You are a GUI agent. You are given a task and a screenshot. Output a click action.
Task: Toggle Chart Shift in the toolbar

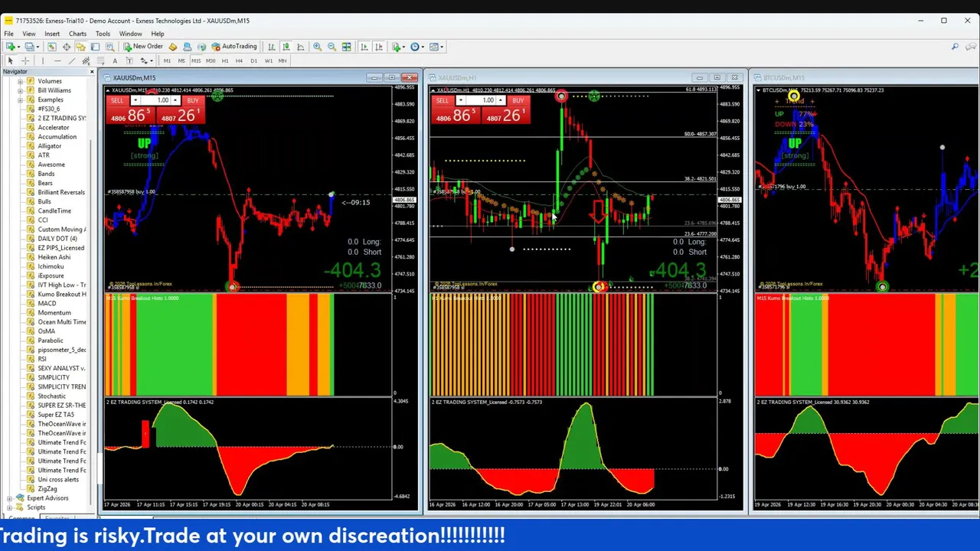click(379, 47)
